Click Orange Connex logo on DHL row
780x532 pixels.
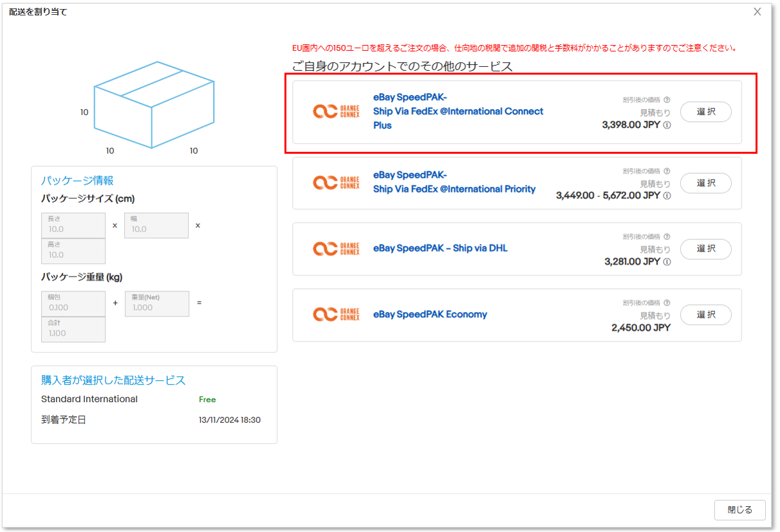pyautogui.click(x=336, y=248)
